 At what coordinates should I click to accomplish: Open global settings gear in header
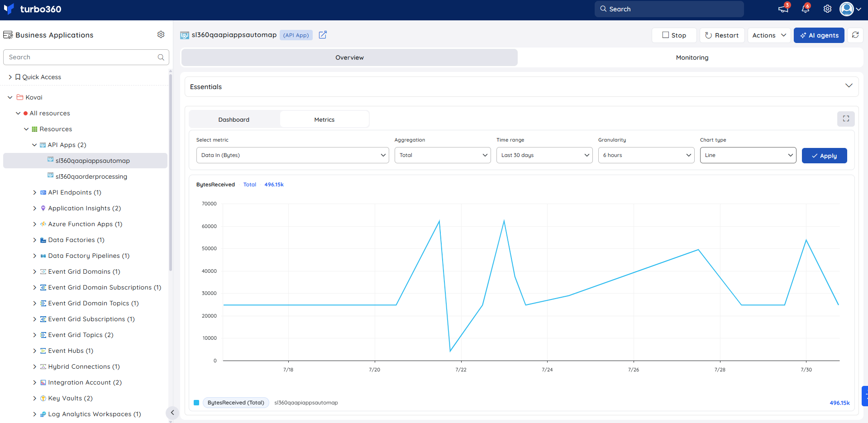click(827, 9)
